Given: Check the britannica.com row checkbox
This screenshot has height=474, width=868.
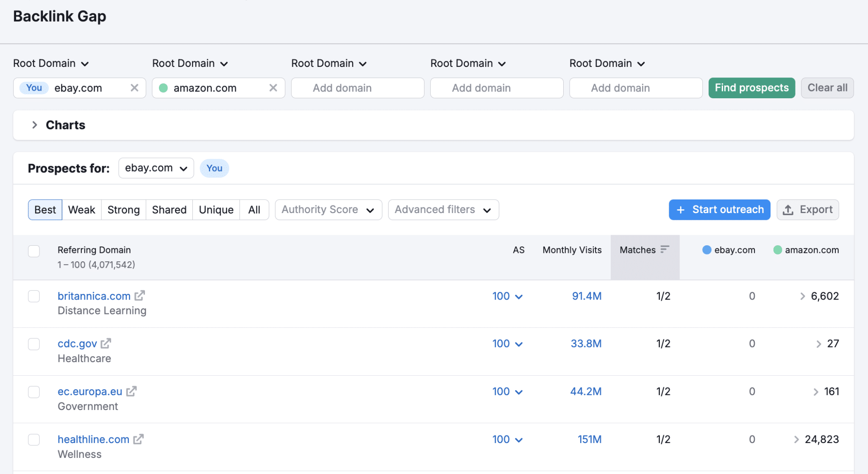Looking at the screenshot, I should (x=34, y=296).
